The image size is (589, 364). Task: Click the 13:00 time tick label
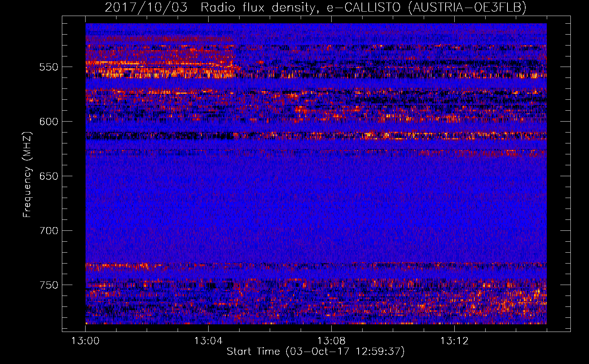(x=85, y=341)
